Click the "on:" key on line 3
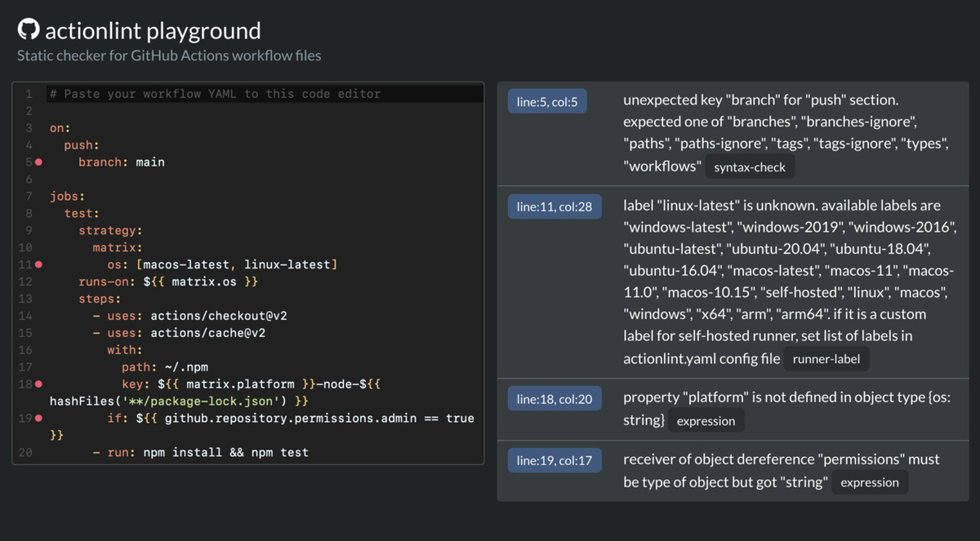980x541 pixels. [60, 128]
